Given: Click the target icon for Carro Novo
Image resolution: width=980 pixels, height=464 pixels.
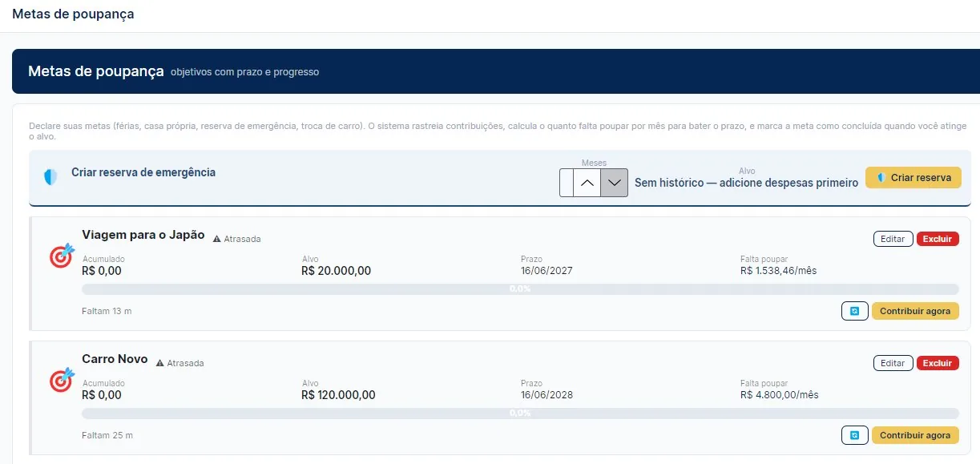Looking at the screenshot, I should [x=62, y=379].
